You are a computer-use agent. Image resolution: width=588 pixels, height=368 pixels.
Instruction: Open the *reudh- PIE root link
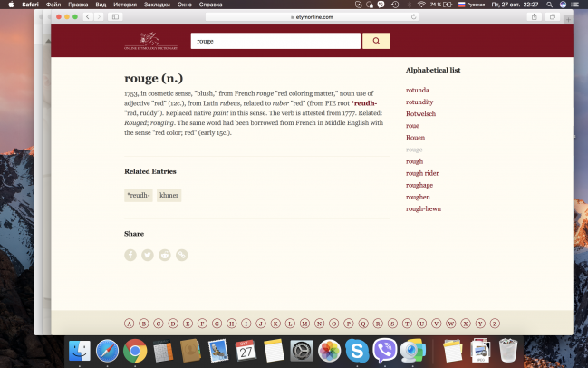point(363,103)
